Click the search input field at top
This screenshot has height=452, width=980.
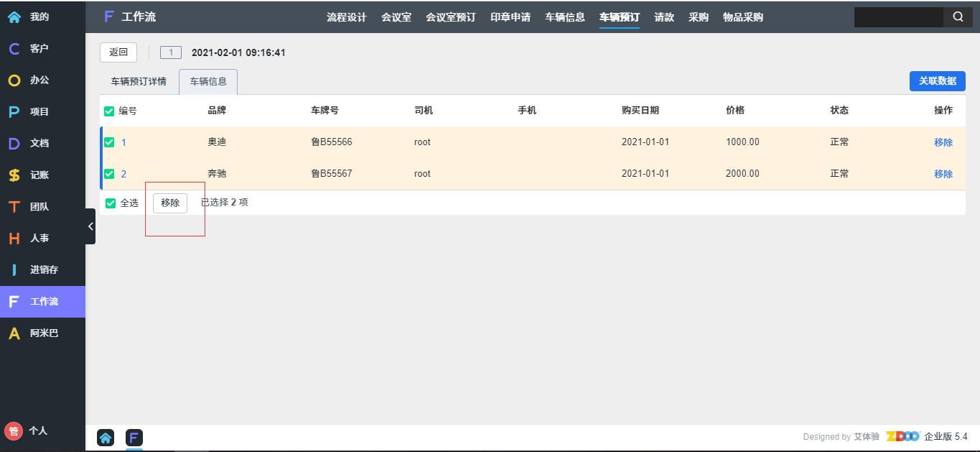tap(897, 17)
